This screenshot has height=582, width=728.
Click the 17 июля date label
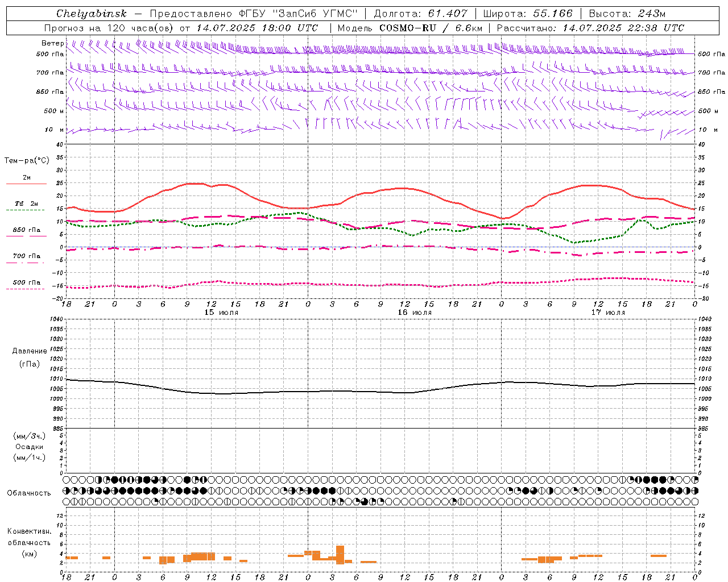tap(608, 313)
